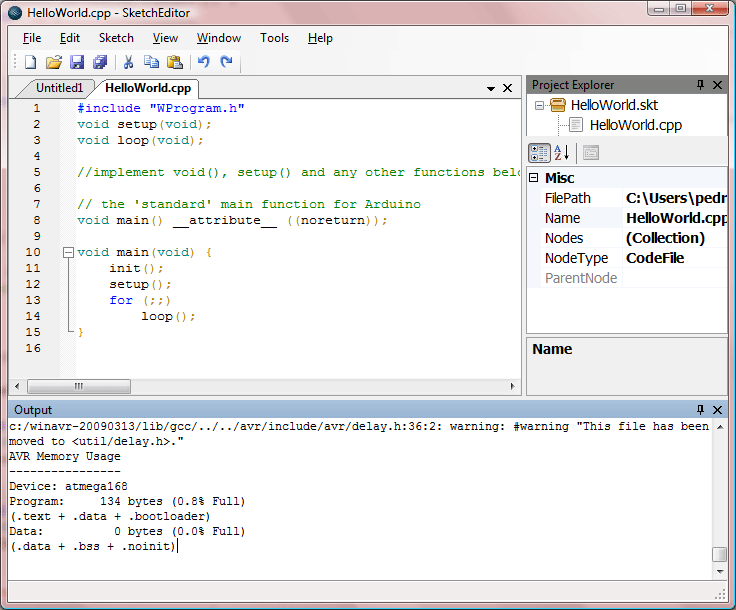Open the Sketch menu
Screen dimensions: 736x610
tap(116, 38)
